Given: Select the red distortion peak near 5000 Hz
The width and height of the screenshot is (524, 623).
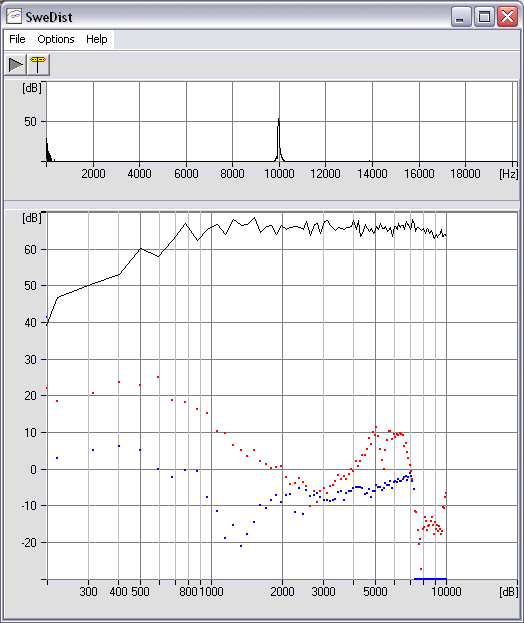Looking at the screenshot, I should tap(375, 427).
